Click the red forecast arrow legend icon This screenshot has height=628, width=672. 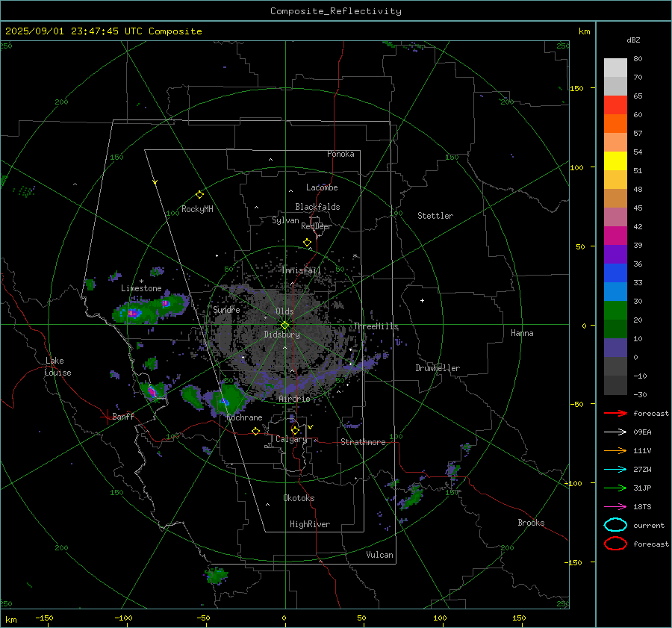(615, 413)
